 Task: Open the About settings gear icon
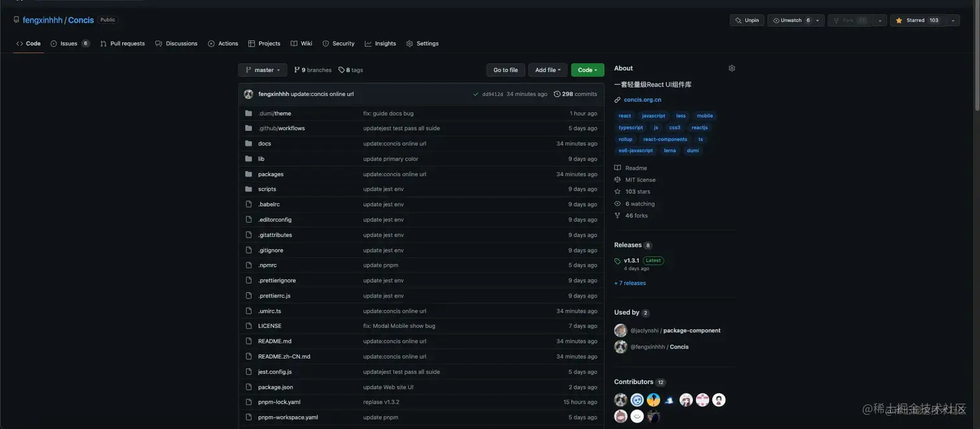pyautogui.click(x=732, y=68)
